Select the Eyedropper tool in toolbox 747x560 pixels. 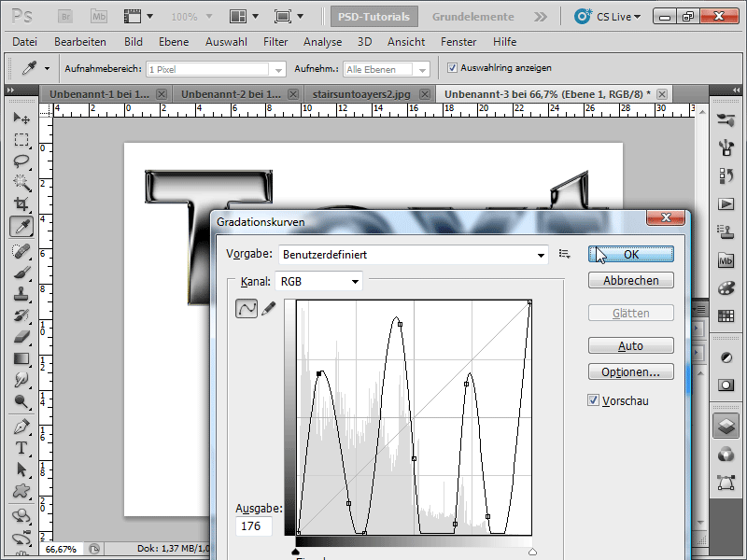[21, 227]
